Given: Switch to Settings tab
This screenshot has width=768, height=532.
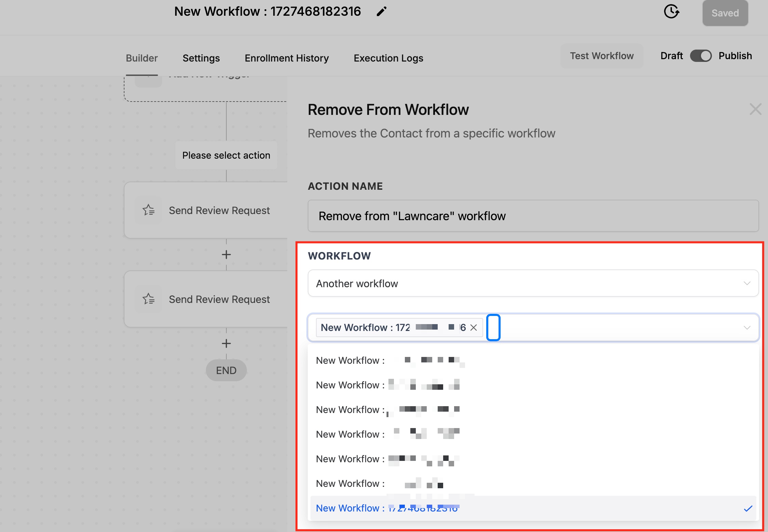Looking at the screenshot, I should click(201, 58).
